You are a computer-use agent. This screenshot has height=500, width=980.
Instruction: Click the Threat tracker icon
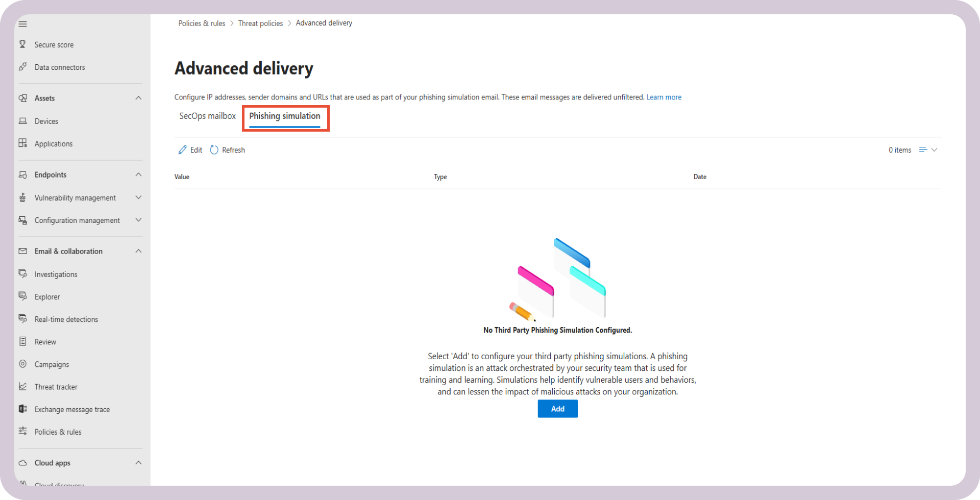point(23,386)
